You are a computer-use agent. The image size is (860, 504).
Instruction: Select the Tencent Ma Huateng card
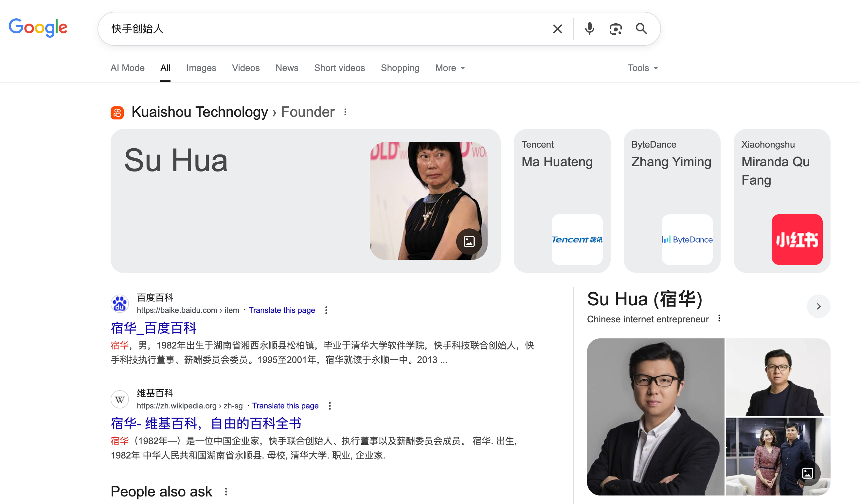click(562, 201)
